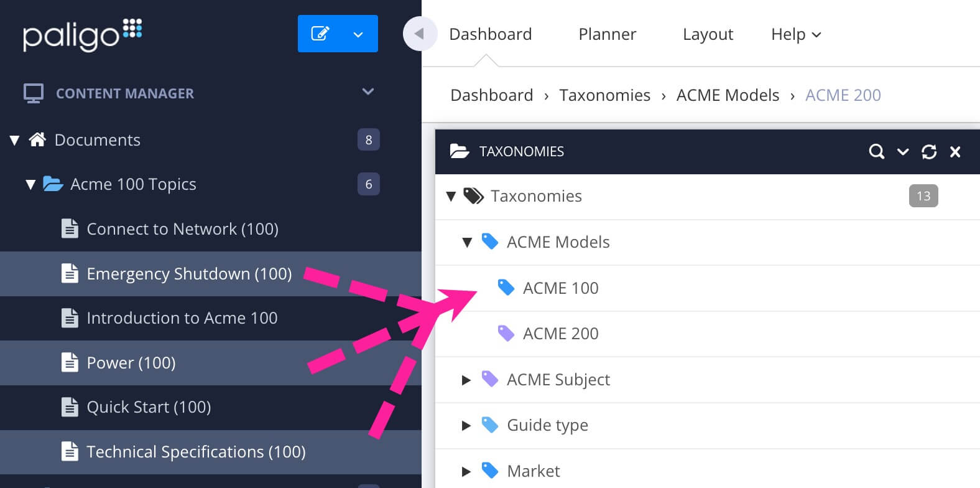Click document icon of Quick Start (100)

70,407
